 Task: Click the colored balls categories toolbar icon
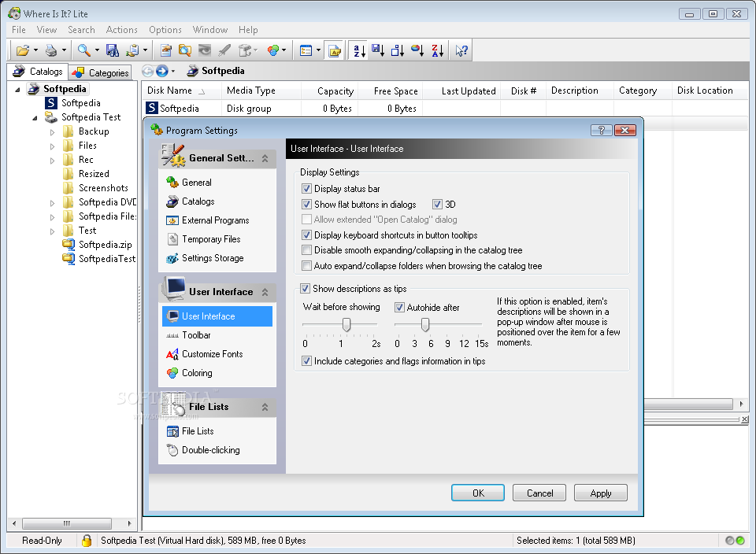(x=273, y=50)
